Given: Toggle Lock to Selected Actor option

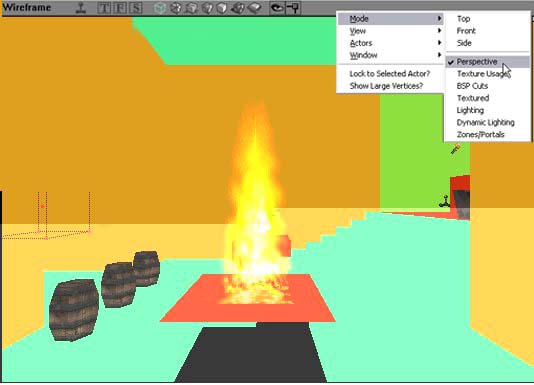Looking at the screenshot, I should (x=390, y=74).
